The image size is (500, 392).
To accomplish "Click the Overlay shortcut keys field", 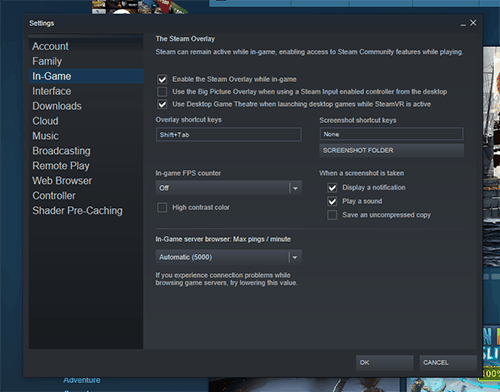I will pyautogui.click(x=229, y=135).
